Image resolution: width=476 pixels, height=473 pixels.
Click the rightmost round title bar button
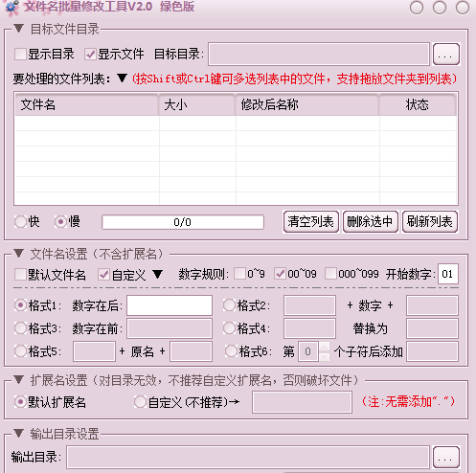pos(463,8)
